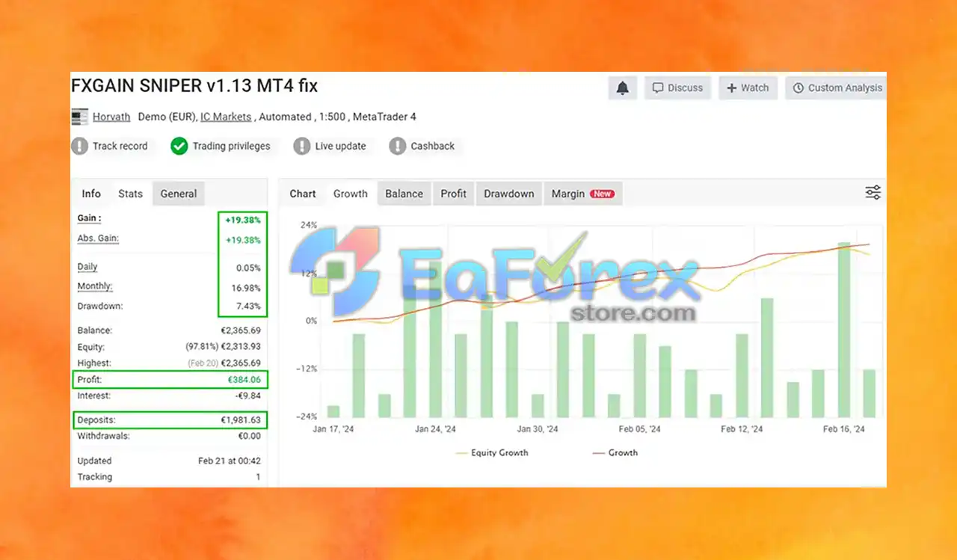This screenshot has height=560, width=957.
Task: Open the Margin tab marked New
Action: coord(583,194)
